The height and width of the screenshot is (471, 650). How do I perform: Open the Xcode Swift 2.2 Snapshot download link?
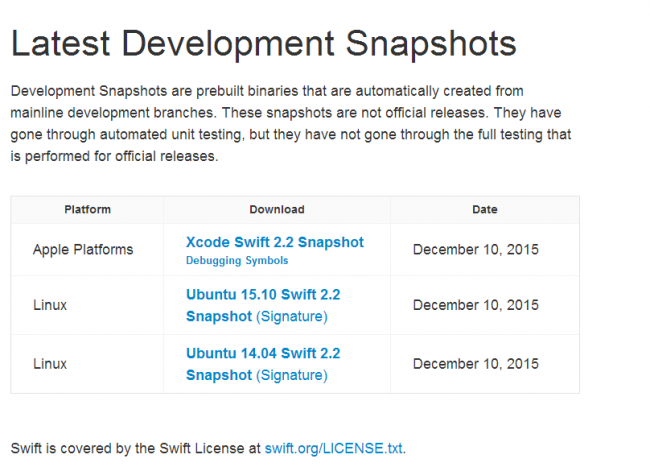275,242
